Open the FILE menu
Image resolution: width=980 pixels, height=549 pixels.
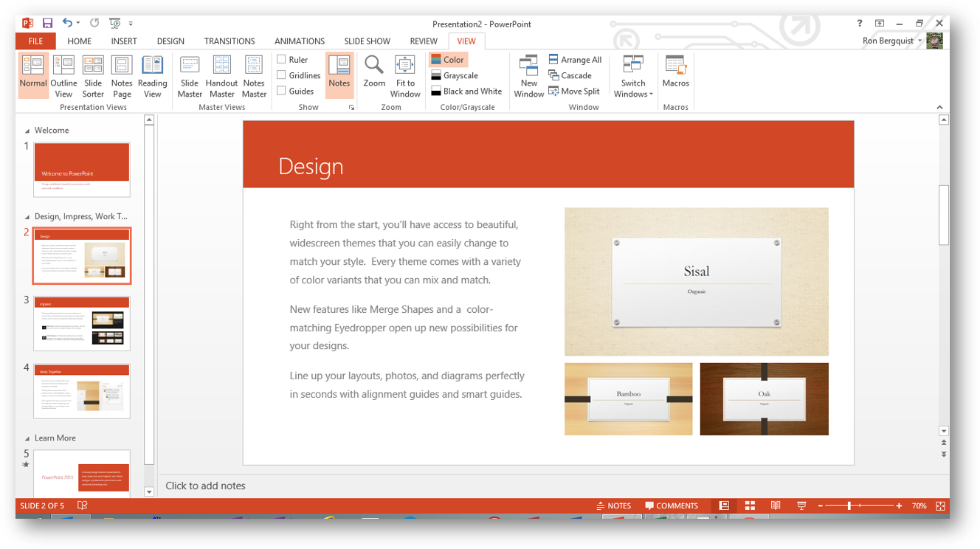[35, 41]
